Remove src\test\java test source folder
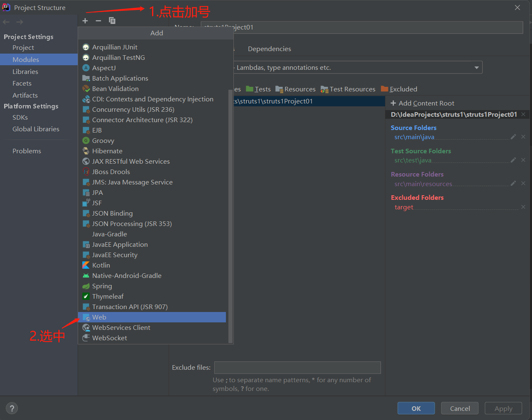The width and height of the screenshot is (532, 420). click(523, 160)
